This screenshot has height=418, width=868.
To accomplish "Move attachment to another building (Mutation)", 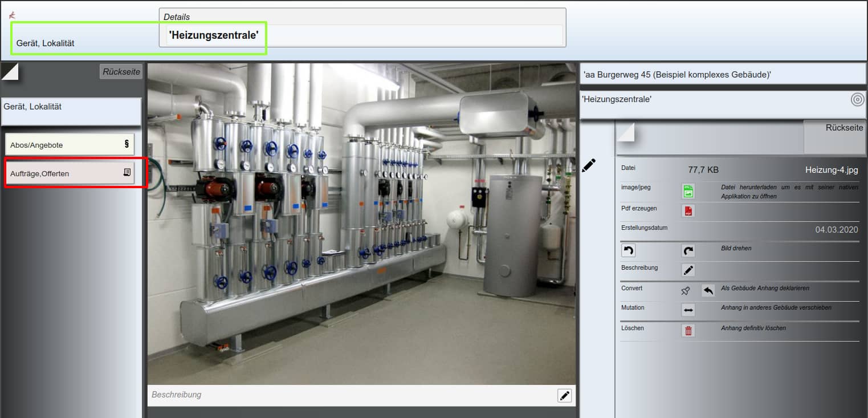I will pos(688,310).
